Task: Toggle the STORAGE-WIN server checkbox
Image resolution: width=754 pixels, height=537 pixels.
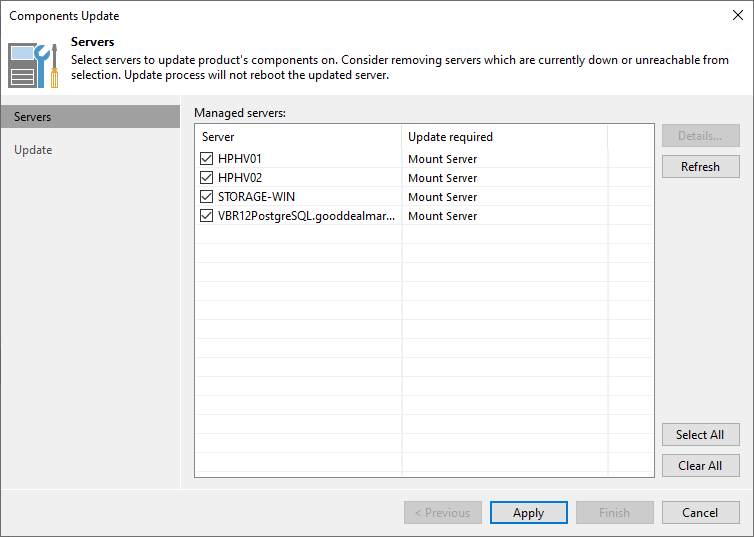Action: 207,197
